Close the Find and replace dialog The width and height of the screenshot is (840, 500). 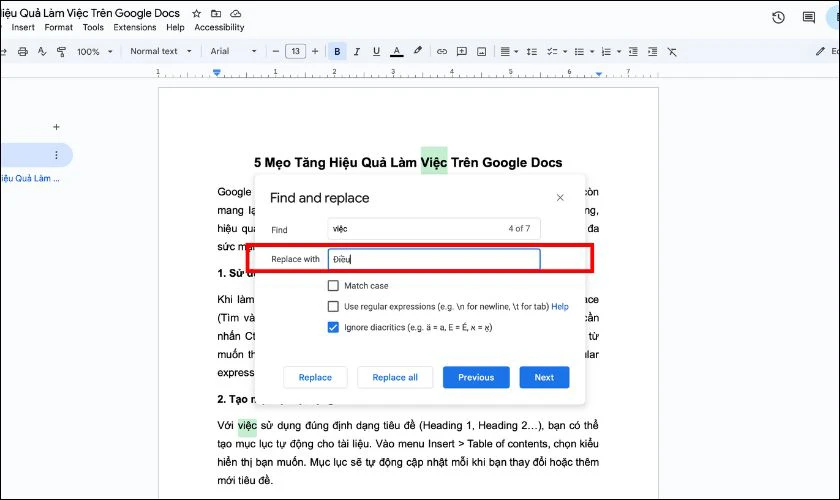(560, 198)
